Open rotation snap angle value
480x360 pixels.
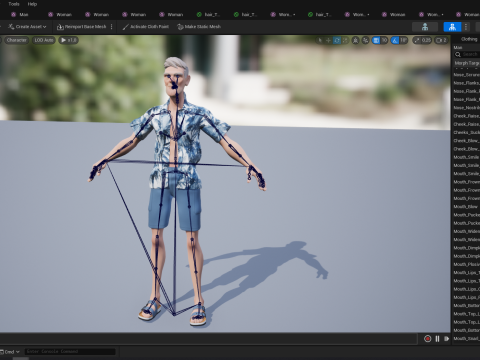click(x=403, y=40)
